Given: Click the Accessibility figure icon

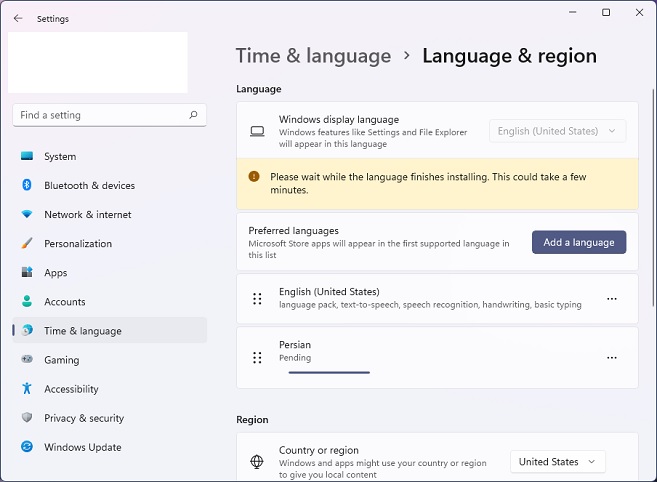Looking at the screenshot, I should pos(27,389).
